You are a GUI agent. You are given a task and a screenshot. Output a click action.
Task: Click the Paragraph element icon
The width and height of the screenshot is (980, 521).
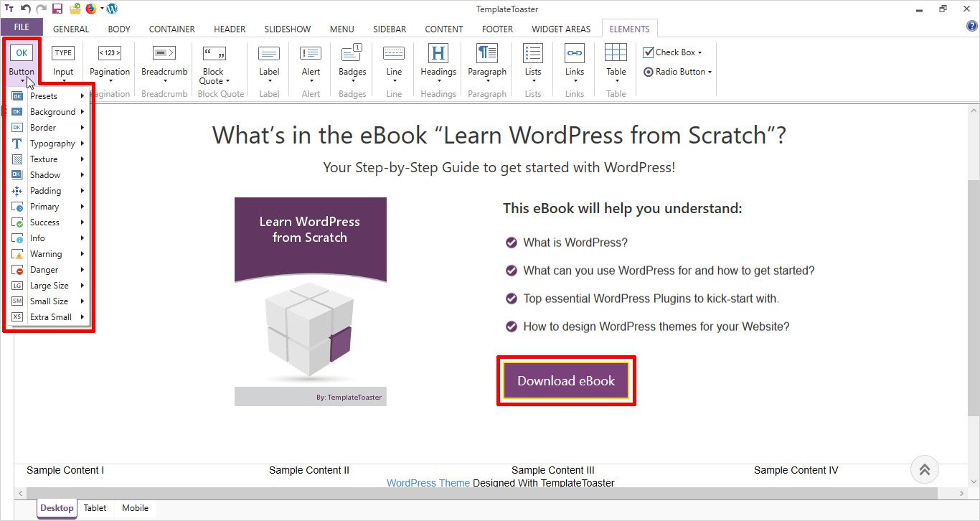click(487, 55)
